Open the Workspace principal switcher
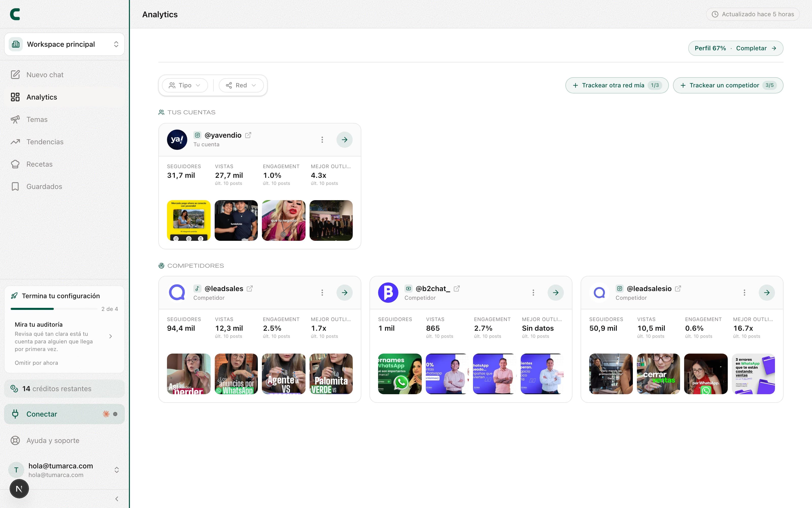The image size is (812, 508). (x=64, y=44)
